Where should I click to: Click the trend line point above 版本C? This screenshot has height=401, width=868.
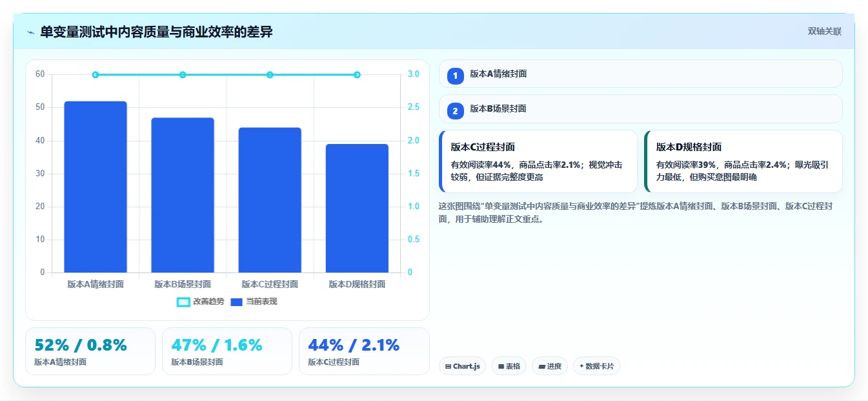tap(270, 75)
